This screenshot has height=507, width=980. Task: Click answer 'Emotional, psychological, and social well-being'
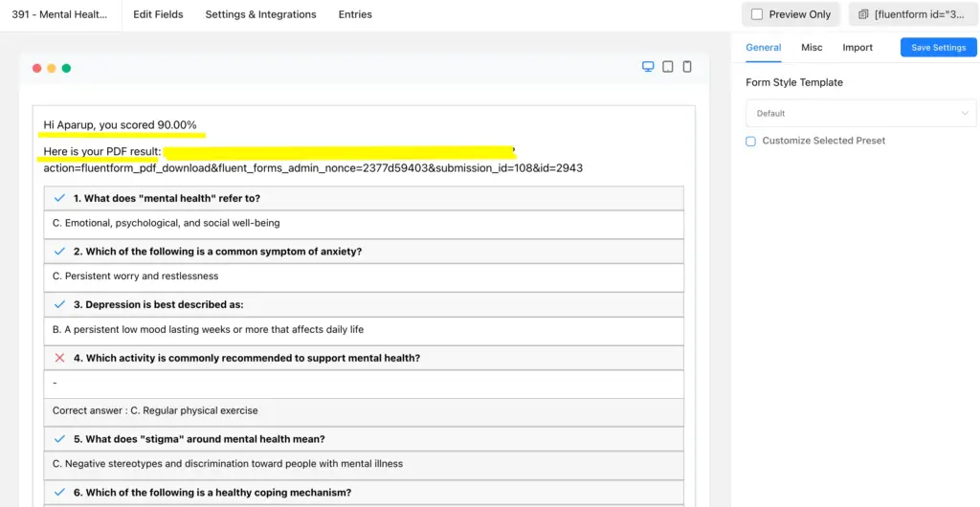click(167, 223)
